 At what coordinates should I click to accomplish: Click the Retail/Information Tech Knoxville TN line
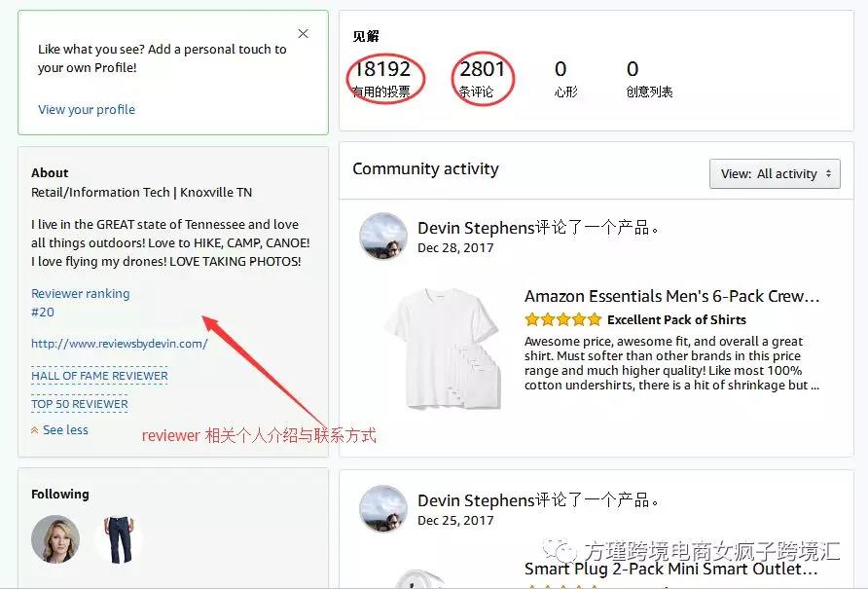(x=141, y=192)
